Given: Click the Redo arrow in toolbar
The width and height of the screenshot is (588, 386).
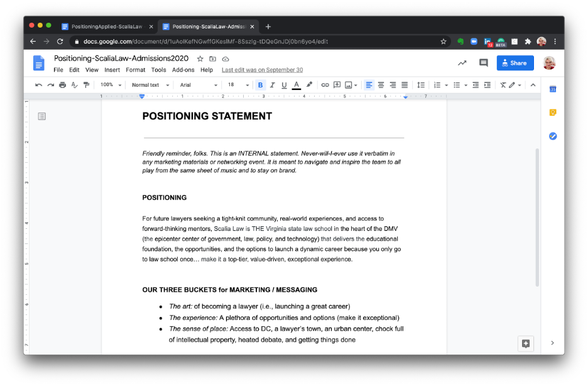Looking at the screenshot, I should (x=51, y=85).
